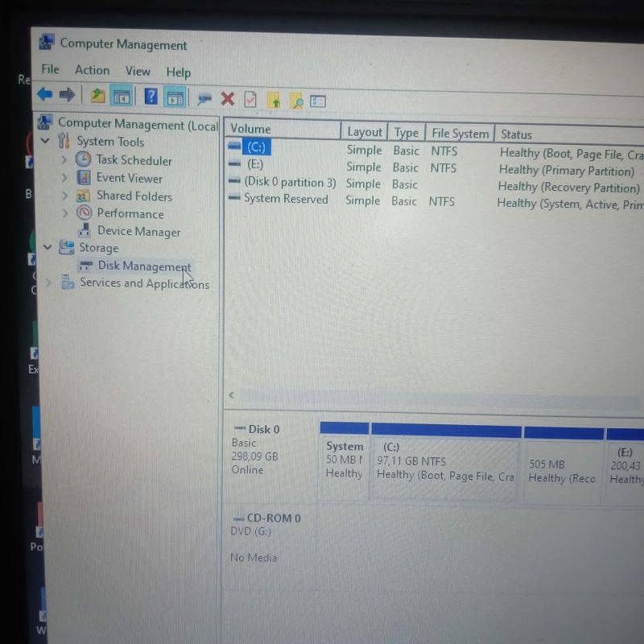
Task: Collapse the System Tools node
Action: [x=46, y=140]
